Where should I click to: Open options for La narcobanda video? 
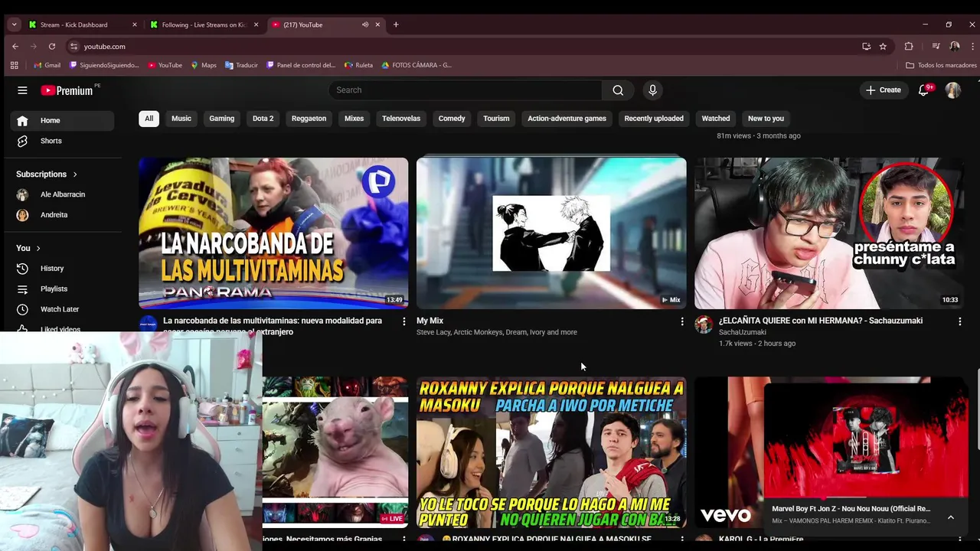(404, 321)
